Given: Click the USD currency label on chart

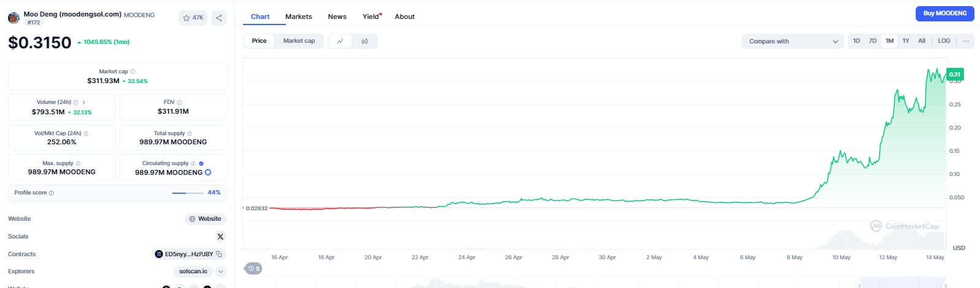Looking at the screenshot, I should [959, 248].
